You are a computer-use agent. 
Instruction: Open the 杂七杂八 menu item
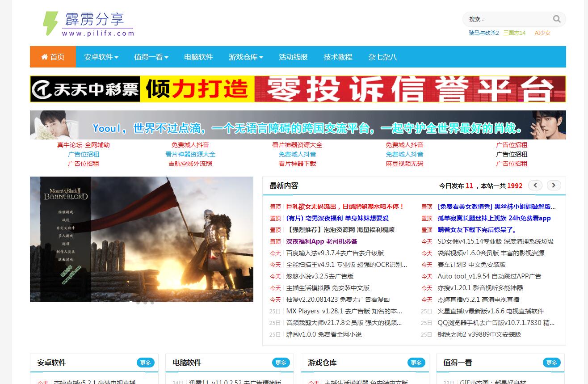pyautogui.click(x=382, y=57)
